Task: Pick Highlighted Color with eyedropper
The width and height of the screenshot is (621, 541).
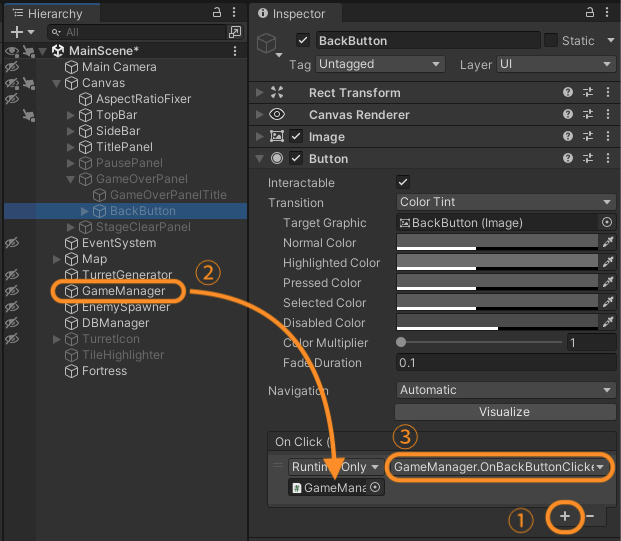Action: coord(608,261)
